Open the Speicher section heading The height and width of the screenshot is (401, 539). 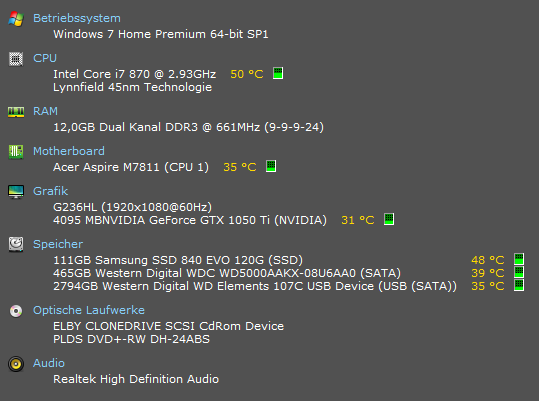click(x=58, y=244)
